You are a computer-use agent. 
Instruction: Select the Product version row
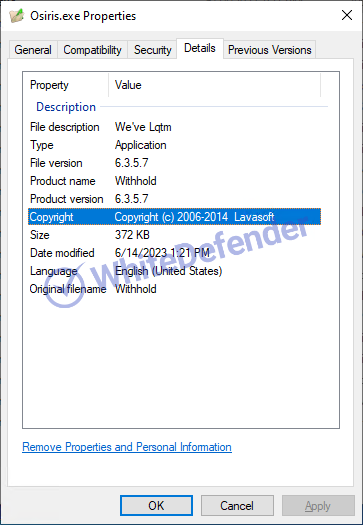(x=174, y=199)
